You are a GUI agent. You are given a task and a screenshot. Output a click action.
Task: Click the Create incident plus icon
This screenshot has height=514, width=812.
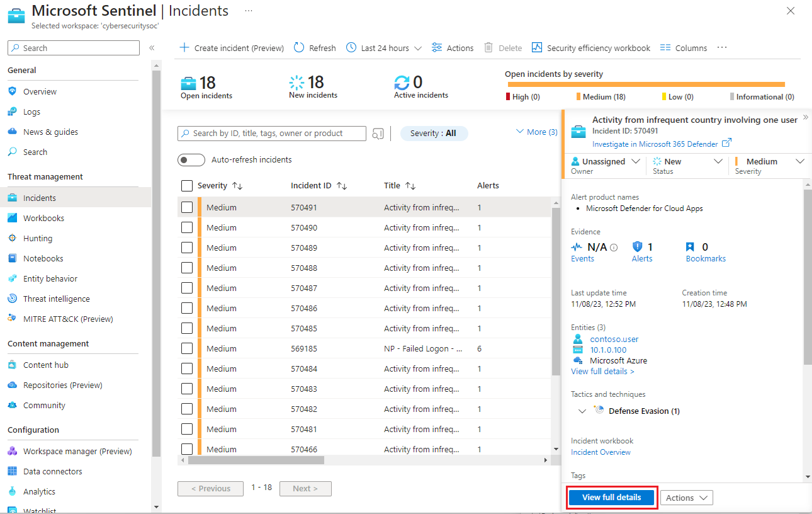click(184, 48)
